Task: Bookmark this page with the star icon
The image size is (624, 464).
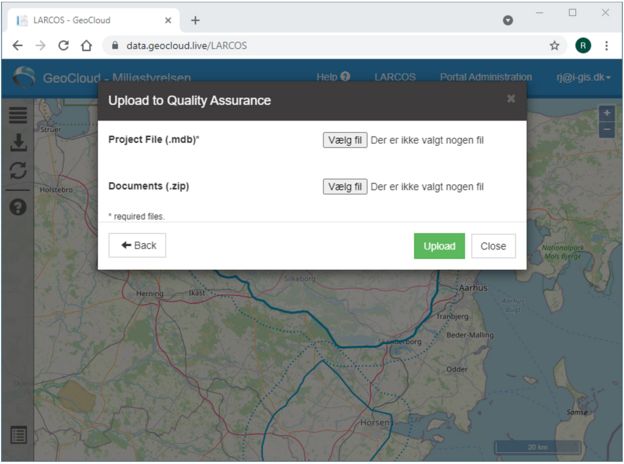Action: point(554,46)
